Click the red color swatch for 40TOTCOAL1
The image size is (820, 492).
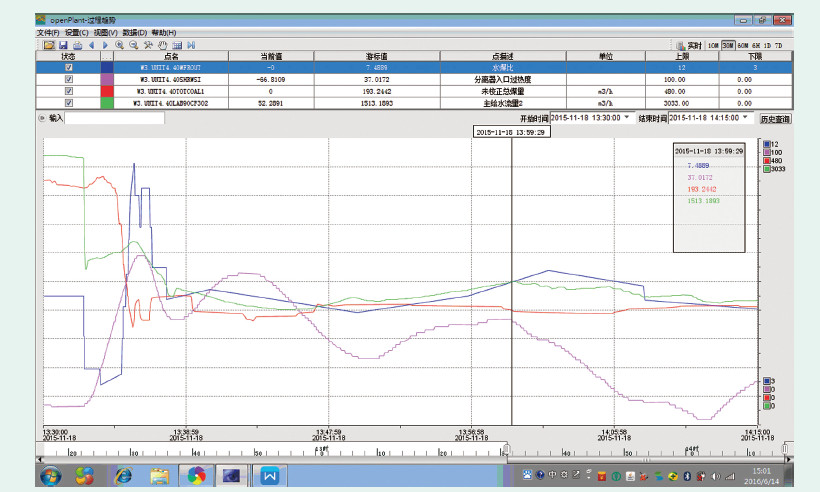coord(108,90)
